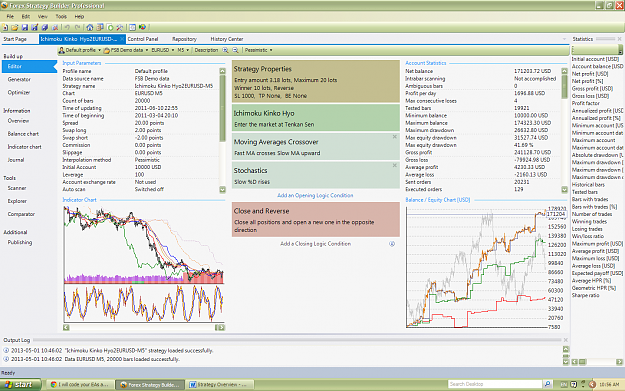625x391 pixels.
Task: Click the zoom-in magnifier icon beside Description
Action: (225, 50)
